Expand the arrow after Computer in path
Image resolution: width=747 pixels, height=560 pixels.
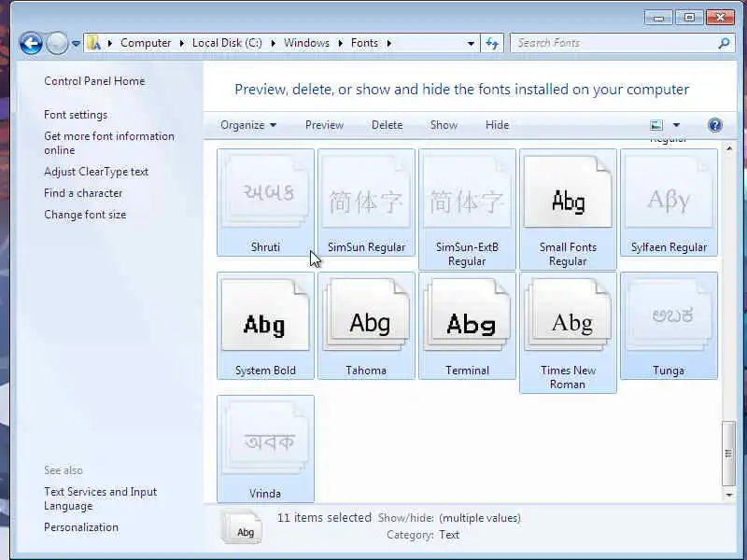[181, 43]
